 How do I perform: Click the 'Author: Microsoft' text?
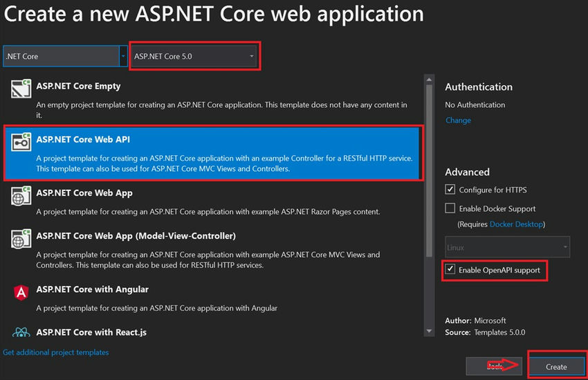coord(475,320)
